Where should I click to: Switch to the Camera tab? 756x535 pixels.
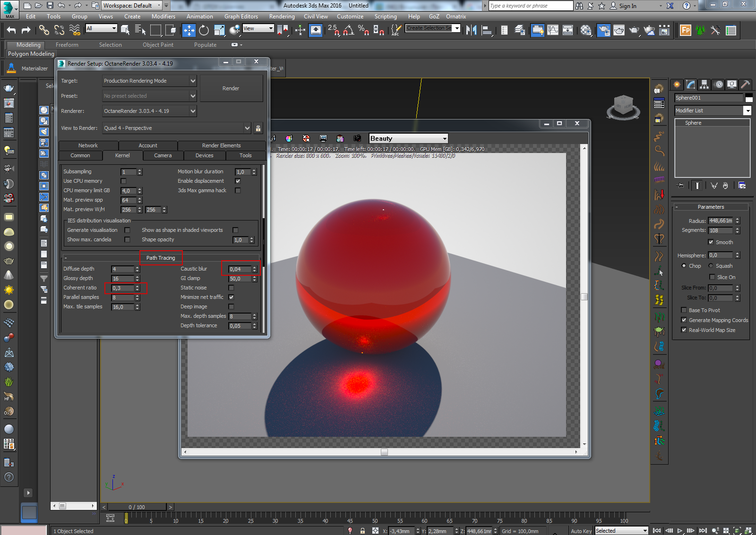point(163,155)
